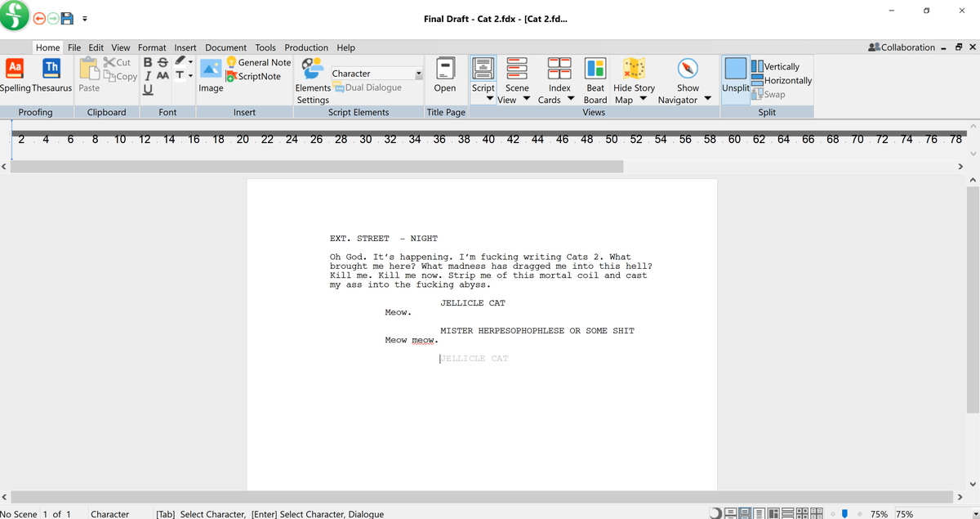Toggle Bold formatting
The height and width of the screenshot is (519, 980).
(x=148, y=61)
